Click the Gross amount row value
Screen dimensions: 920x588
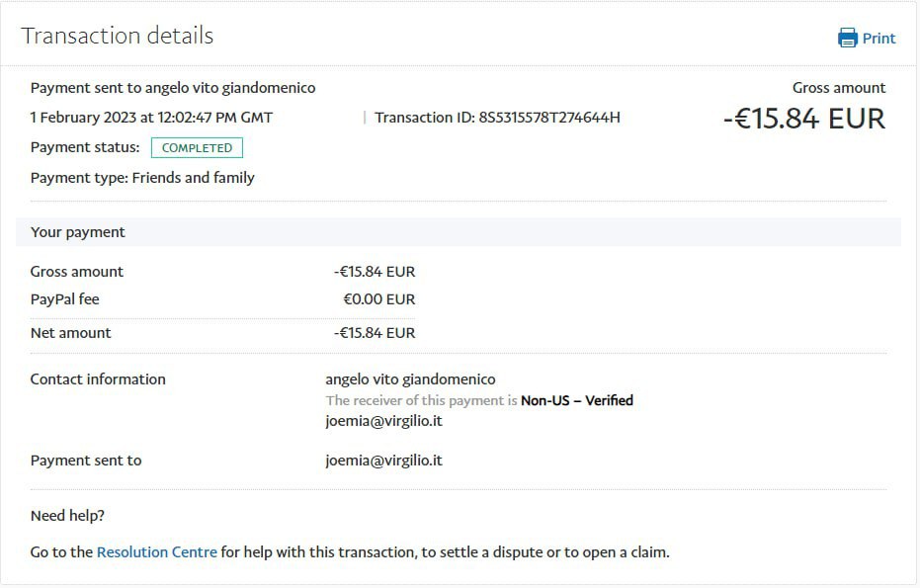(x=375, y=272)
